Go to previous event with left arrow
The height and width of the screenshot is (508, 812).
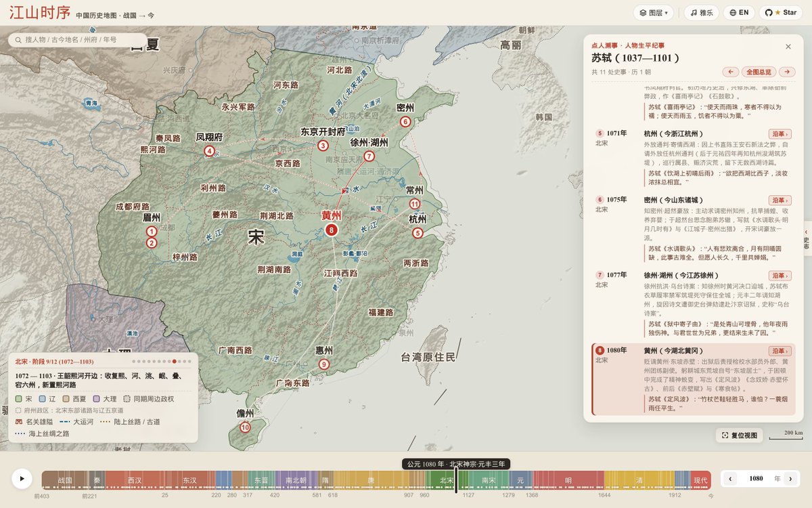coord(730,72)
